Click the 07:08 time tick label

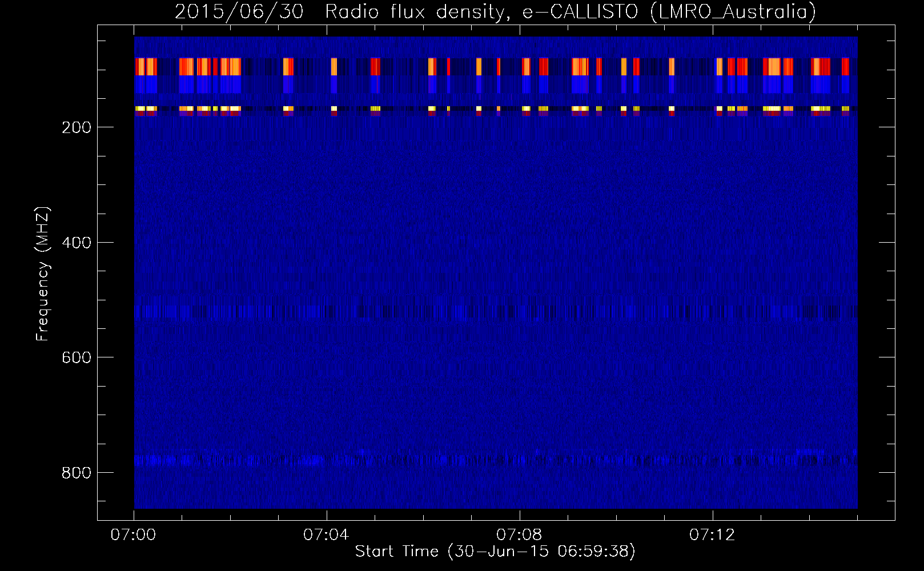click(x=519, y=534)
